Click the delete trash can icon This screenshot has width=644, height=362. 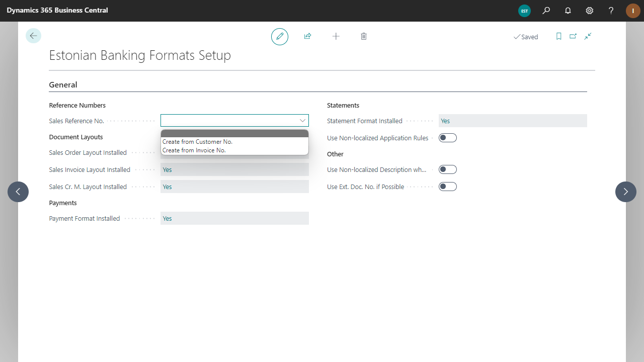(x=364, y=36)
